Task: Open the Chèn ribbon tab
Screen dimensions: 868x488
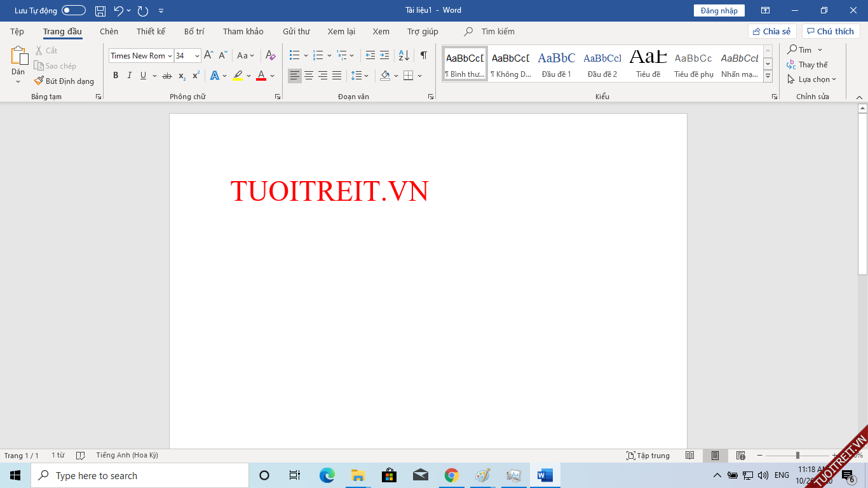Action: 109,32
